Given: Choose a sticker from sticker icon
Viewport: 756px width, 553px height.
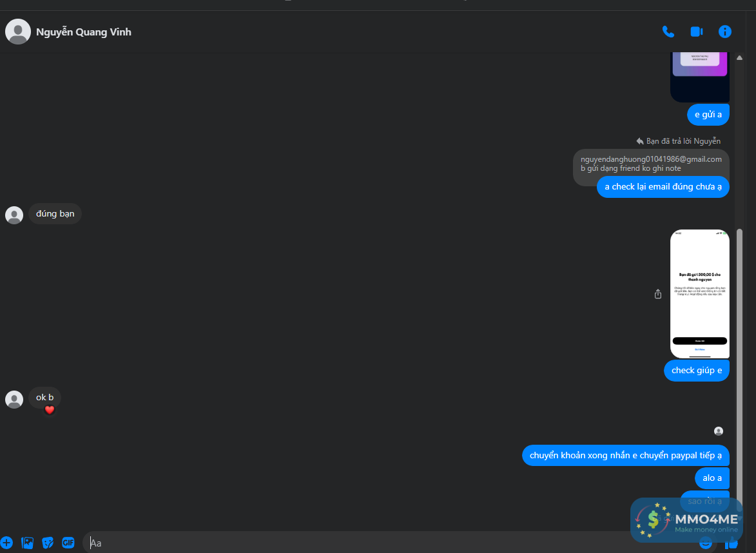Looking at the screenshot, I should coord(48,543).
